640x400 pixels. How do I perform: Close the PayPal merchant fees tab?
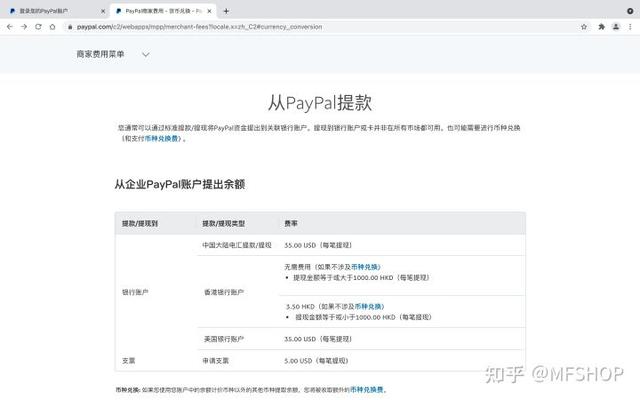(209, 11)
